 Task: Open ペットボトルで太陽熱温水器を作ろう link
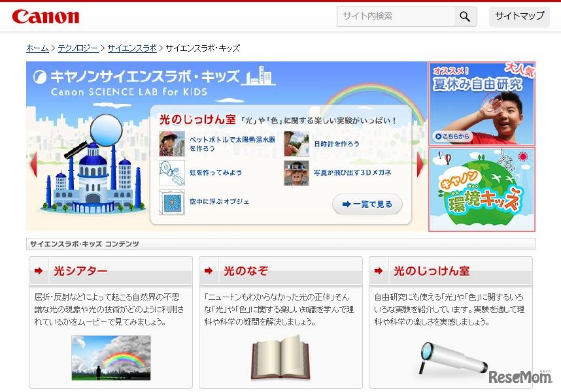point(232,144)
